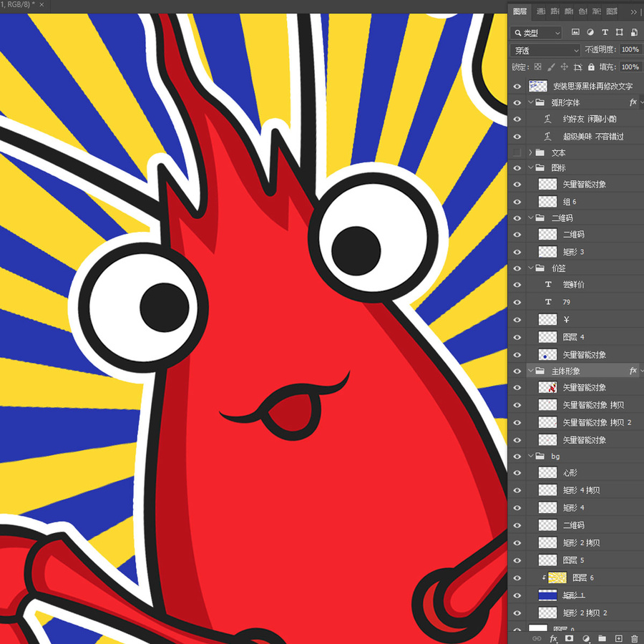Screen dimensions: 644x644
Task: Switch to the 颜色 color tab
Action: coord(569,11)
